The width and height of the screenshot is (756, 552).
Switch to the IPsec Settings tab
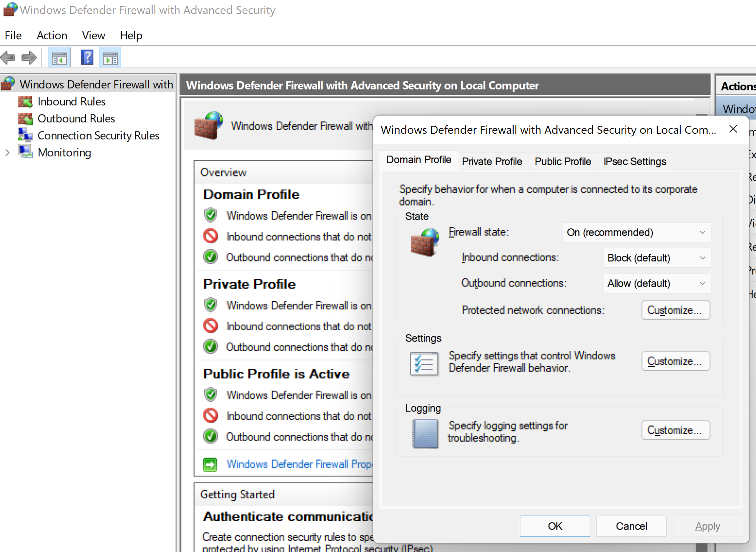tap(635, 161)
